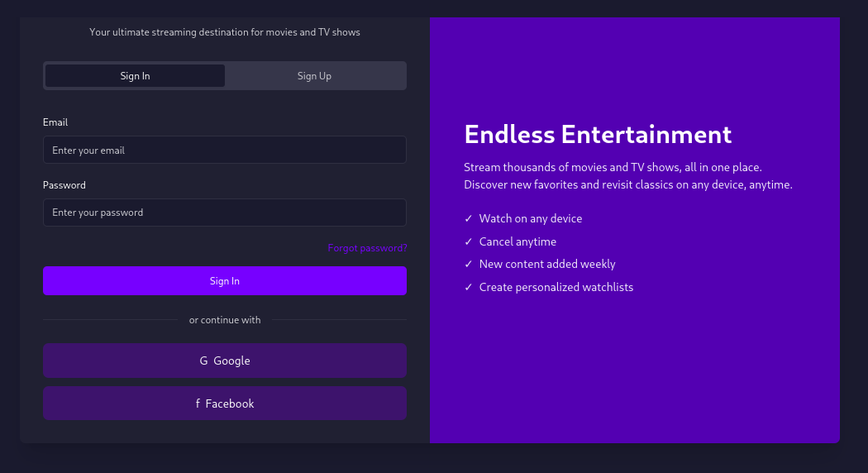Viewport: 868px width, 473px height.
Task: Click the checkmark beside 'Create personalized watchlists'
Action: tap(469, 288)
